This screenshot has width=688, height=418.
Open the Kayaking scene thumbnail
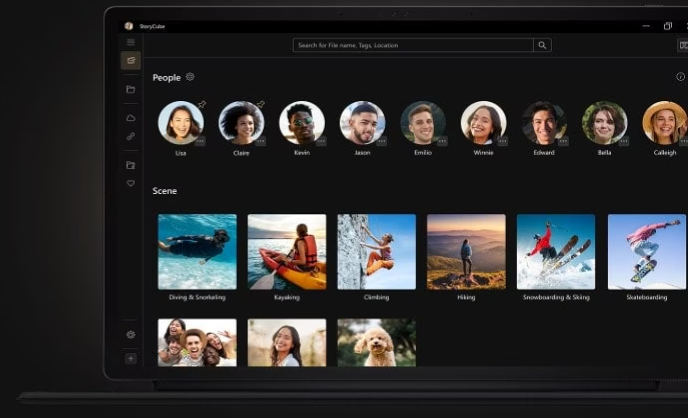point(287,252)
